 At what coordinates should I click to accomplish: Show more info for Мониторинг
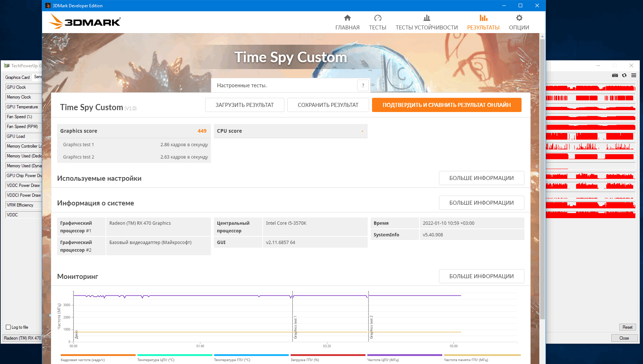482,276
